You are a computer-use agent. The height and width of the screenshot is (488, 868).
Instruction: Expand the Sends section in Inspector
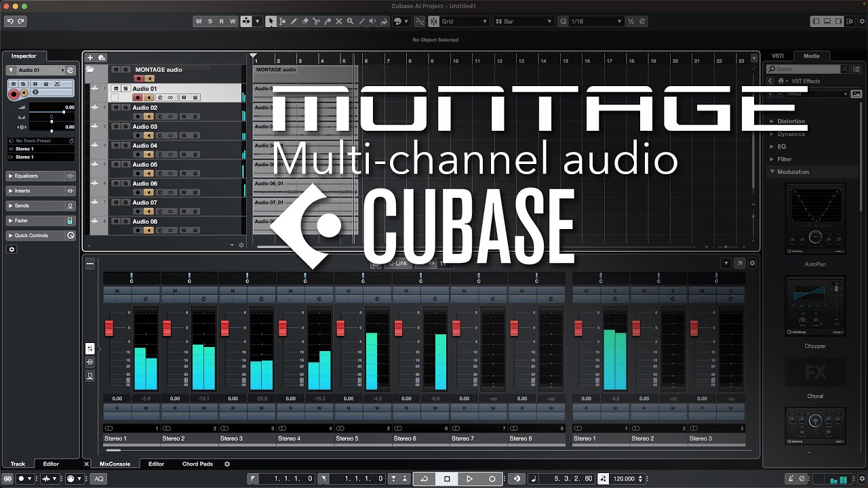pos(41,206)
